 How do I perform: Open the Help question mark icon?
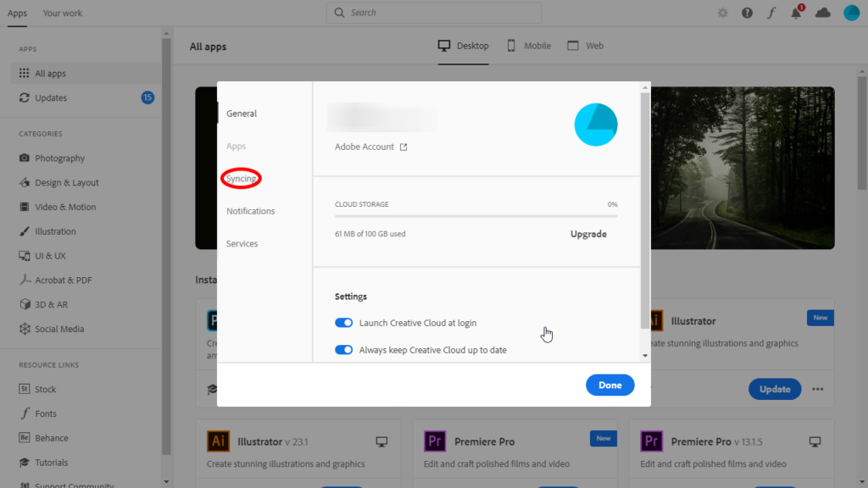click(x=748, y=13)
